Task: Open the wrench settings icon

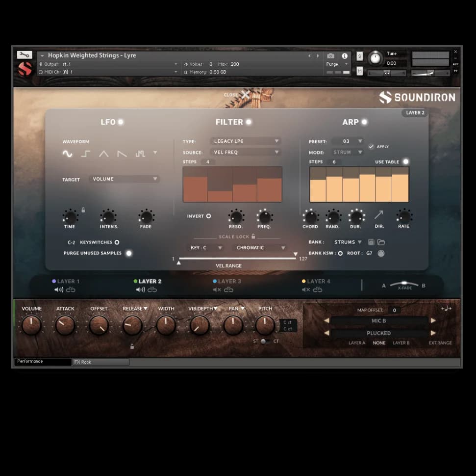Action: [x=24, y=55]
